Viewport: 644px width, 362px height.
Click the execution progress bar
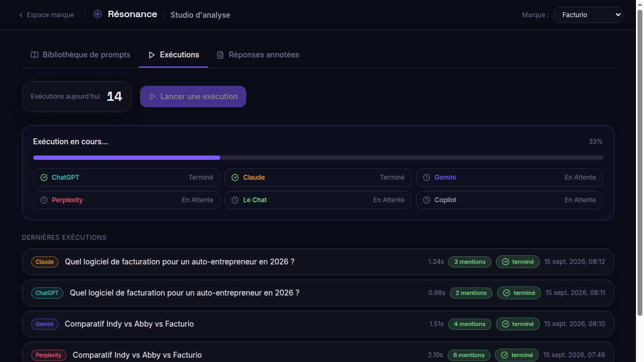coord(318,158)
